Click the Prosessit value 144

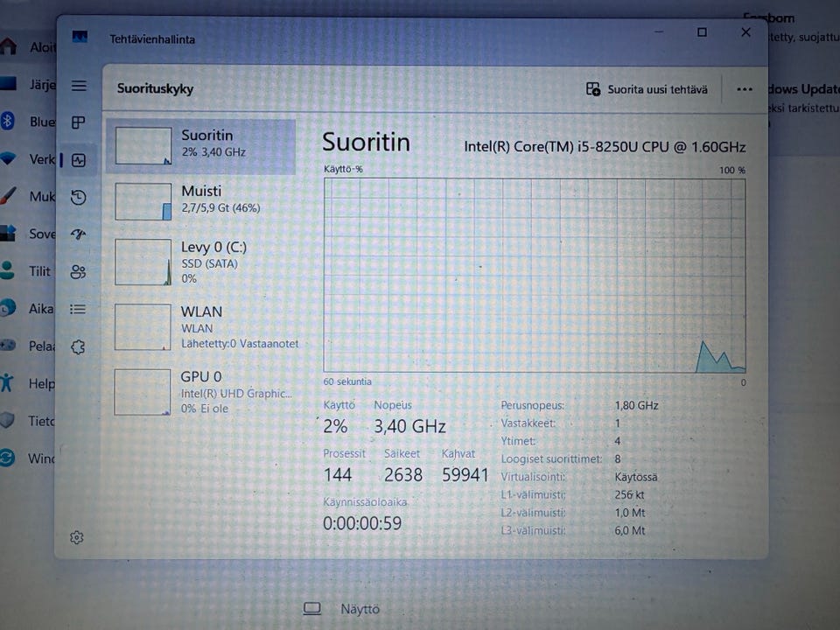[338, 475]
